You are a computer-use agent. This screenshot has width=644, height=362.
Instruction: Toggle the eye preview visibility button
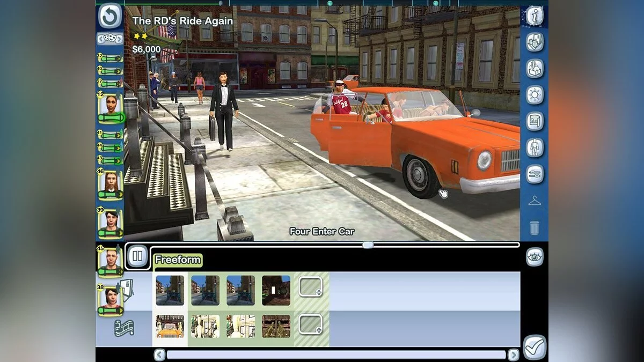click(x=534, y=257)
